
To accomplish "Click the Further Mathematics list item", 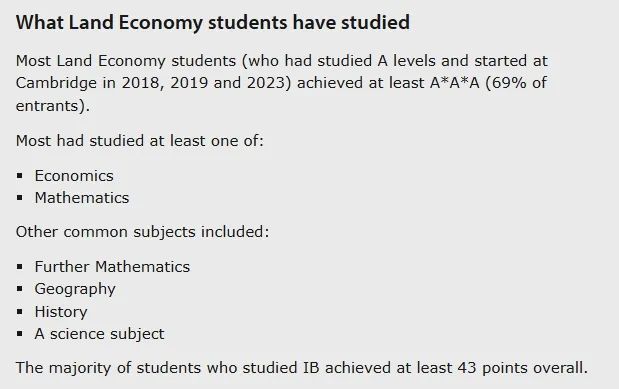I will (112, 267).
